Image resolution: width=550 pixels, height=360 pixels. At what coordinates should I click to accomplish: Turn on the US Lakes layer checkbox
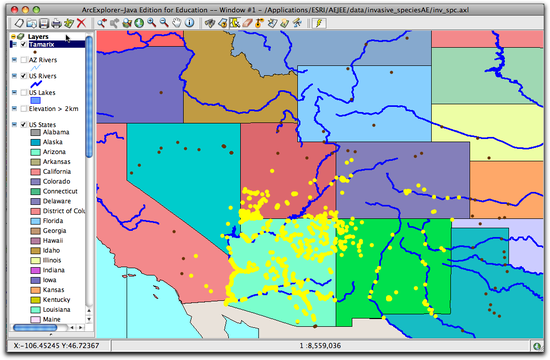point(24,93)
